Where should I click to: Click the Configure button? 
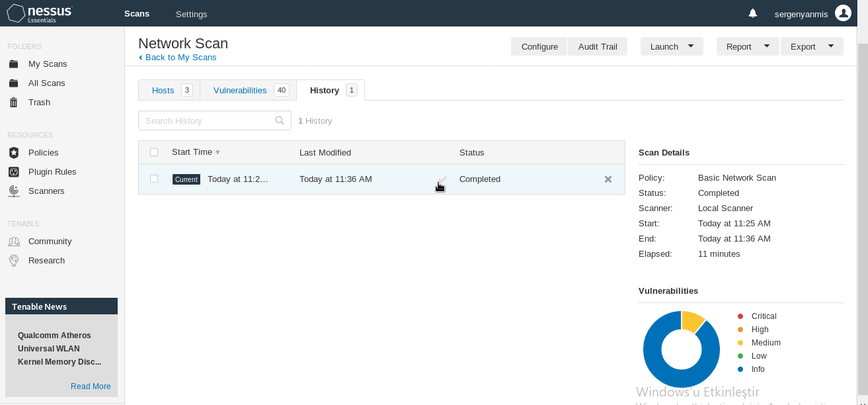point(539,46)
